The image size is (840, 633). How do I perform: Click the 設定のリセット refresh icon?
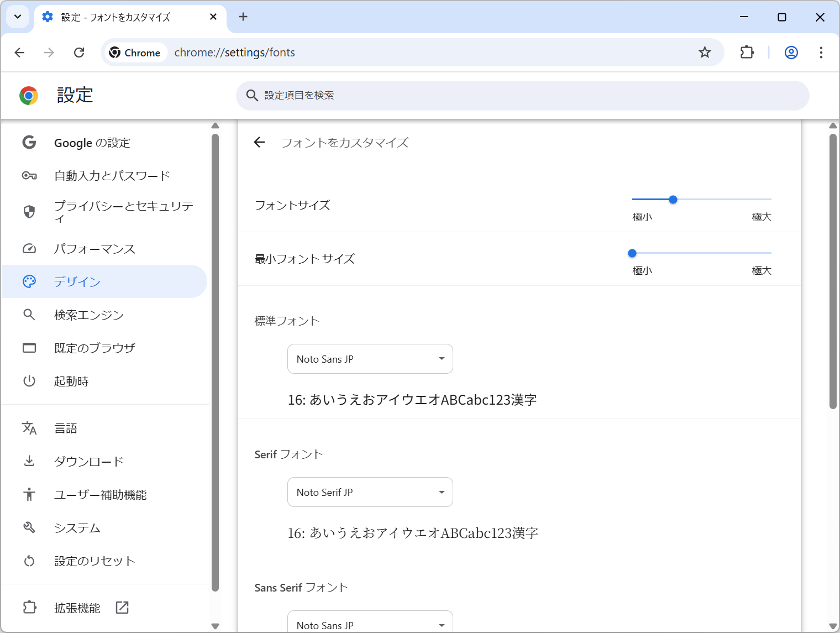[x=29, y=561]
